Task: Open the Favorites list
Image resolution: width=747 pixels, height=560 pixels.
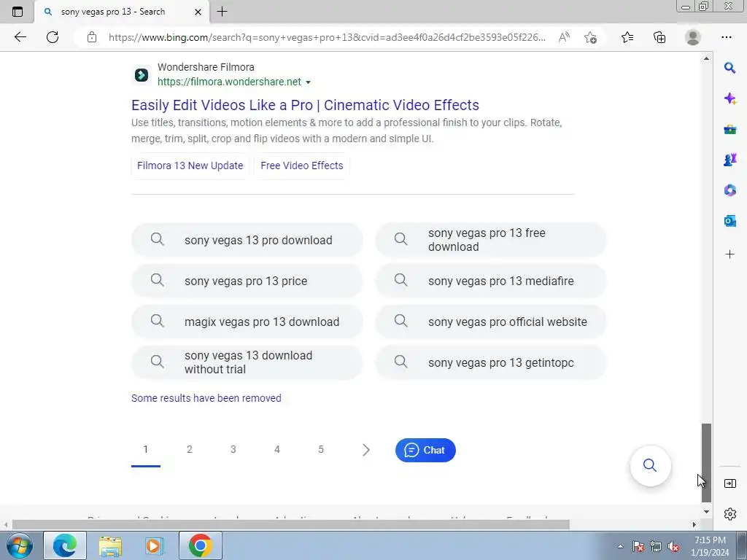Action: 627,37
